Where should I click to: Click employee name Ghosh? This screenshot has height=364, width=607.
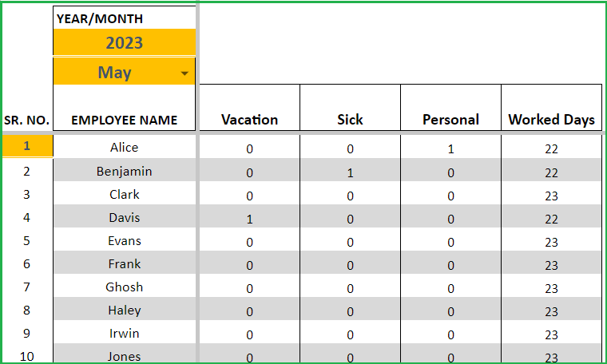click(x=125, y=287)
